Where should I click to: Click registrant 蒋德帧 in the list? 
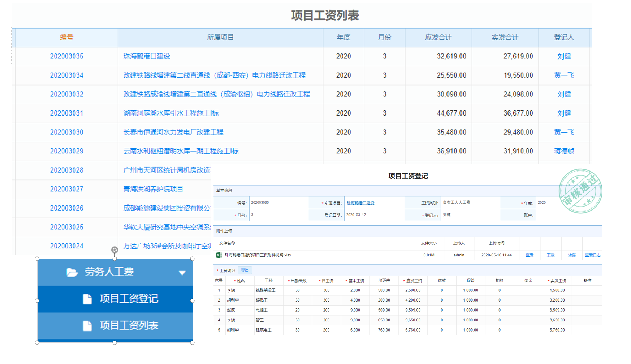pyautogui.click(x=564, y=151)
